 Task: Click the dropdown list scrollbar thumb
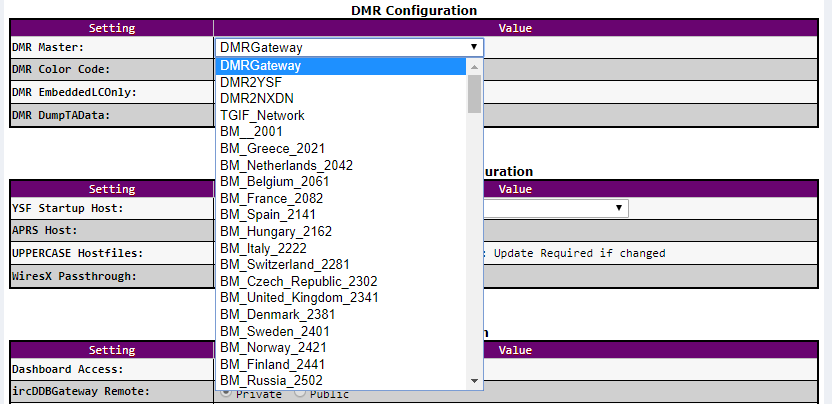pos(474,94)
